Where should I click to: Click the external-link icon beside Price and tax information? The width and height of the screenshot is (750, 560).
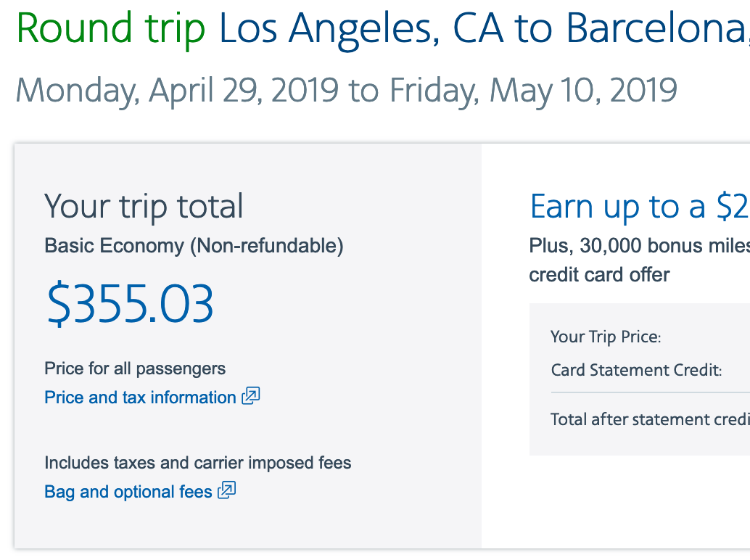click(251, 396)
